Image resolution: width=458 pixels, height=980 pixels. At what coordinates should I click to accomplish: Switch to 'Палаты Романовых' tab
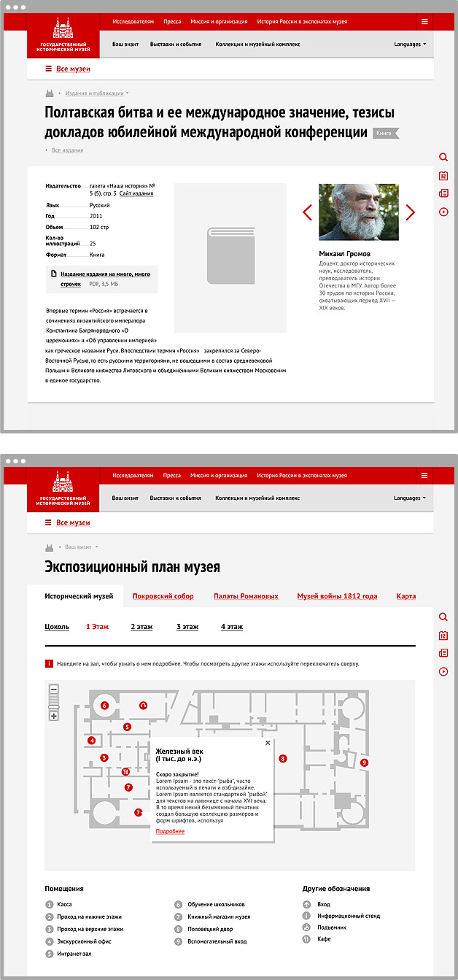click(x=246, y=596)
